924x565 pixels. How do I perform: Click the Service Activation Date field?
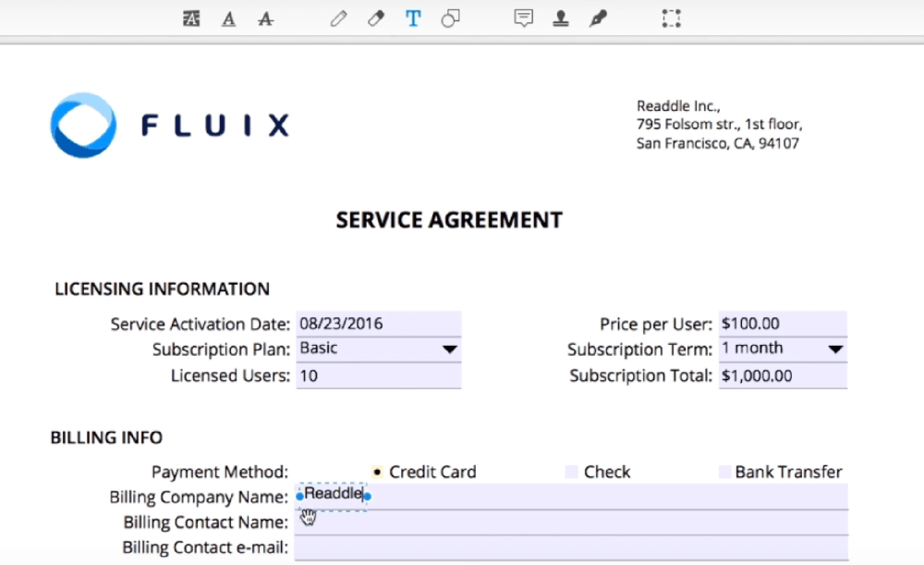pos(377,324)
